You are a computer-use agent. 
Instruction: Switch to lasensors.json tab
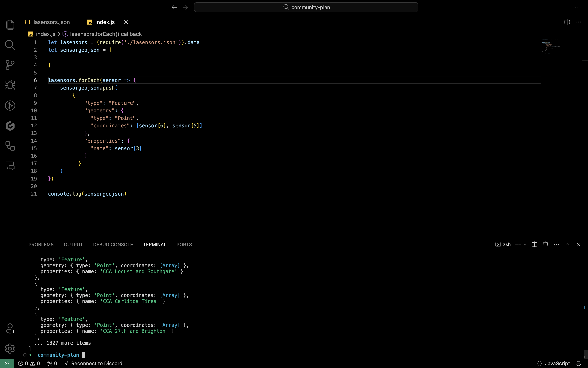(x=47, y=22)
